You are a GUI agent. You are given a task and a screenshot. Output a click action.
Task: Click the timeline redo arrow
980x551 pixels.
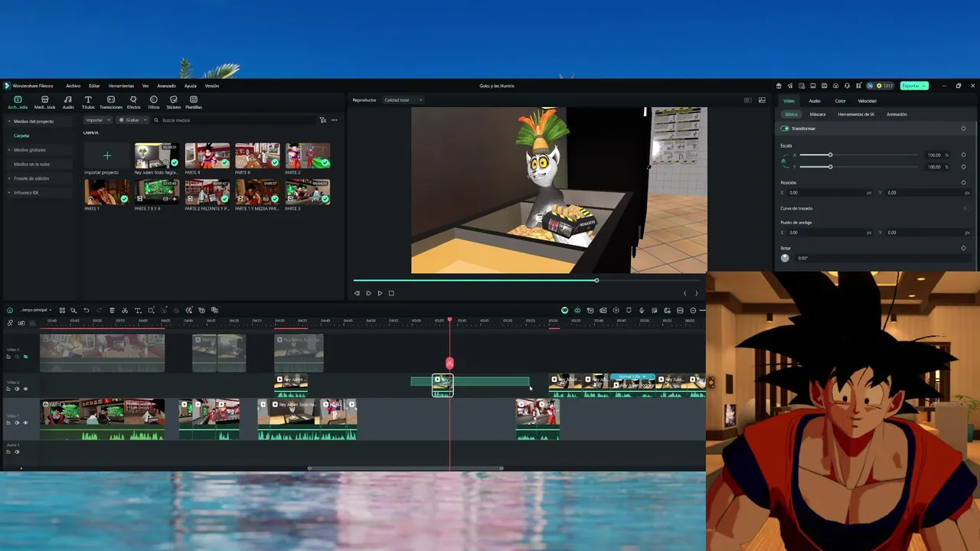click(x=99, y=310)
